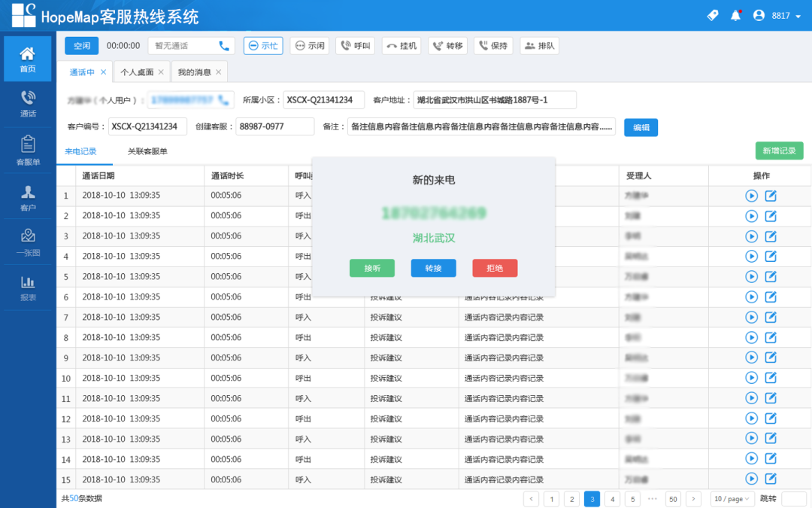Image resolution: width=812 pixels, height=508 pixels.
Task: Open the 客户 customer sidebar item
Action: (28, 199)
